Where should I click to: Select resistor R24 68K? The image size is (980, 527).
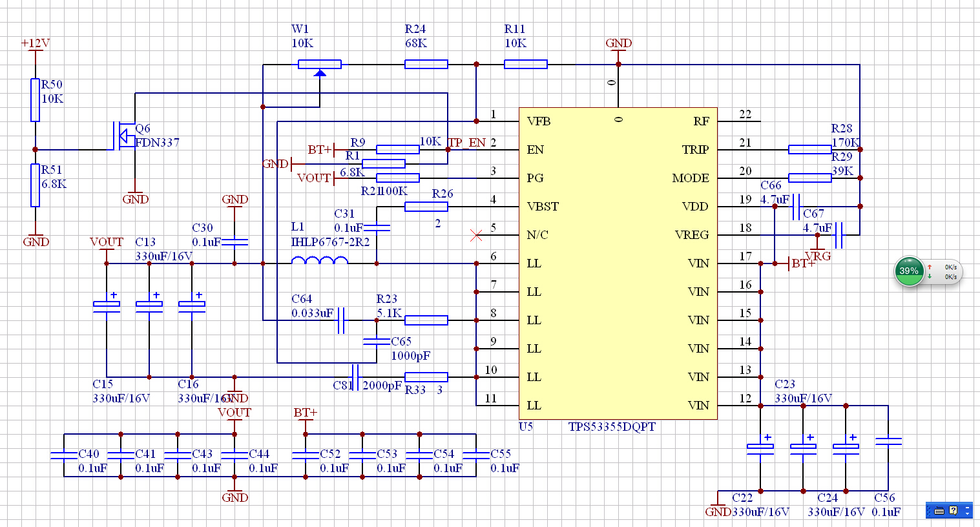coord(426,65)
